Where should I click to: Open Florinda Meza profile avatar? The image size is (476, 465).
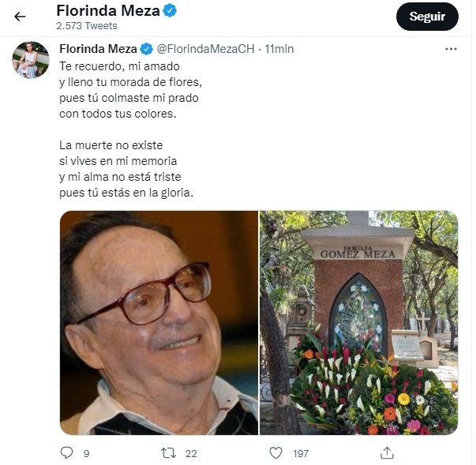(31, 60)
